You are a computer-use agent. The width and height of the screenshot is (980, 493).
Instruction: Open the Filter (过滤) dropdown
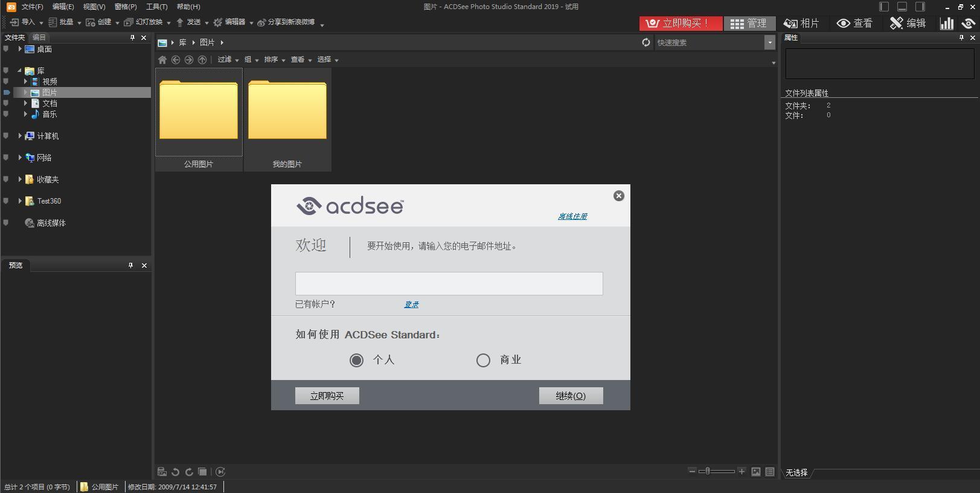[228, 60]
